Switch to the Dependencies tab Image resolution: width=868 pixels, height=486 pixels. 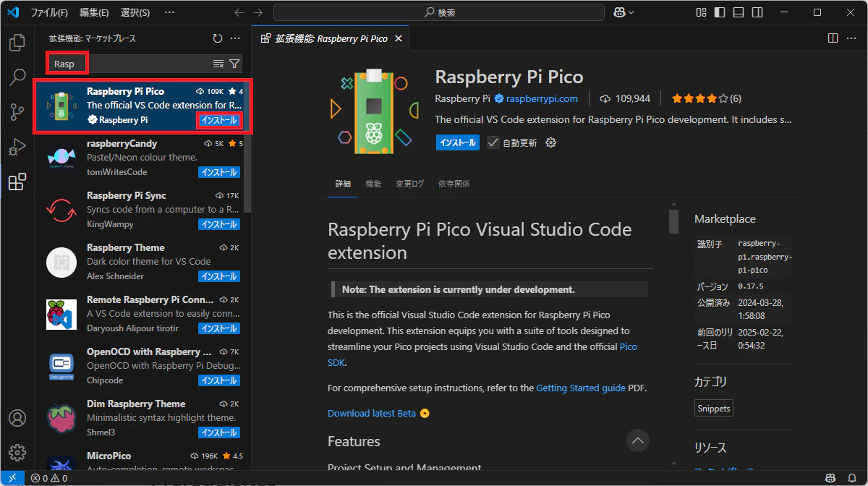pyautogui.click(x=454, y=184)
